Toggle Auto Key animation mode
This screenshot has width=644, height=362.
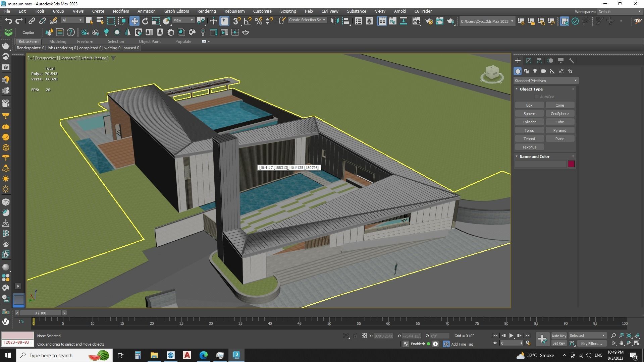[558, 336]
